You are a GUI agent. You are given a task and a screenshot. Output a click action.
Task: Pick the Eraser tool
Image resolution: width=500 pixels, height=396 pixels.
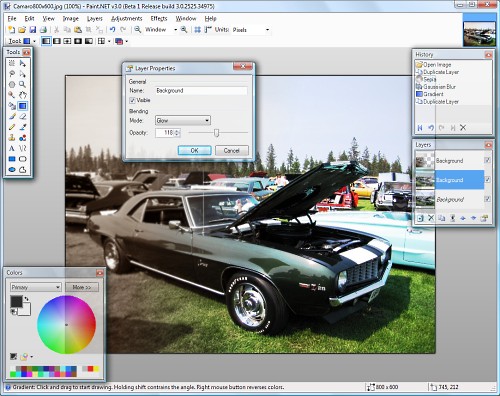pos(23,117)
